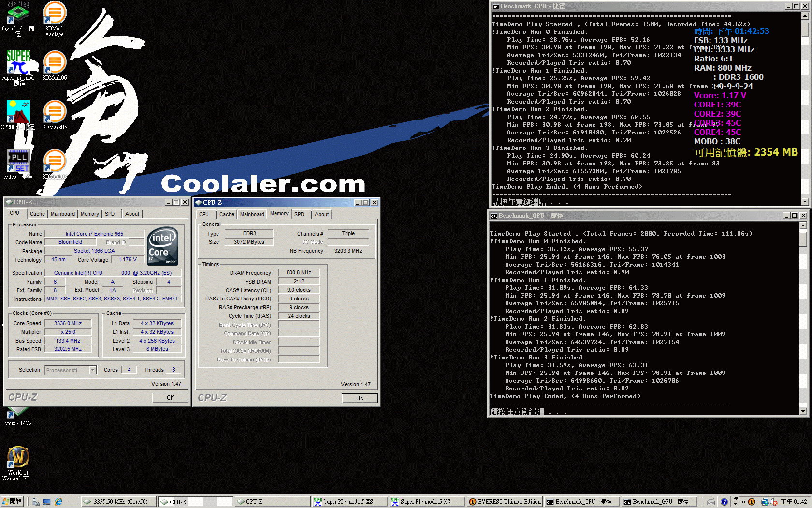Switch to Cache tab in left CPU-Z

(x=37, y=214)
